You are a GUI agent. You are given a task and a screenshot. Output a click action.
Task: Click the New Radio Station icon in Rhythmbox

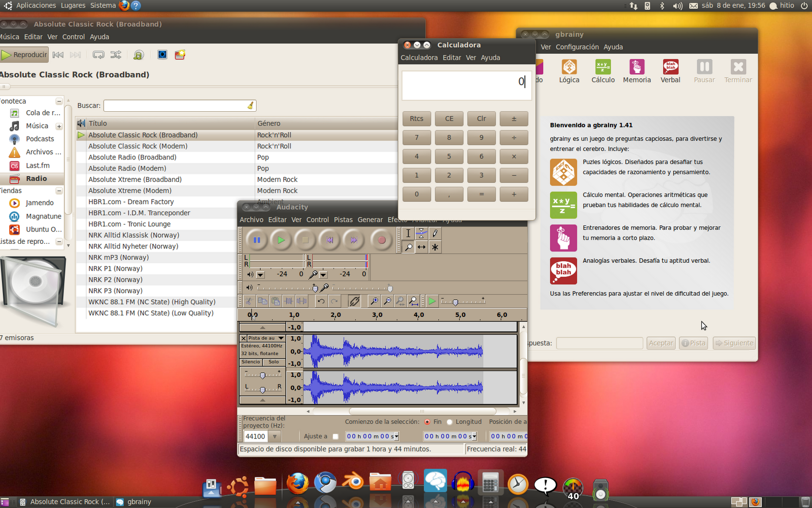click(180, 55)
